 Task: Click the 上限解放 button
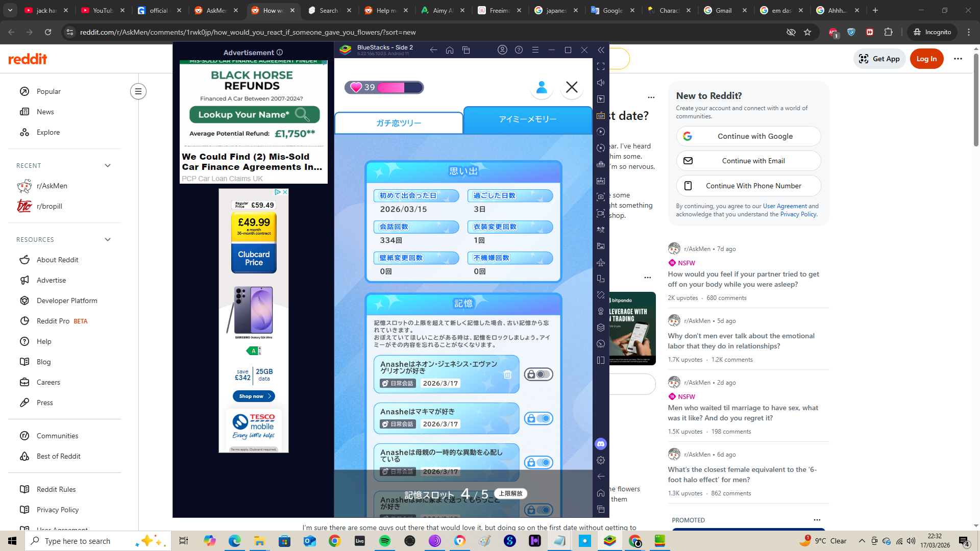click(x=510, y=494)
